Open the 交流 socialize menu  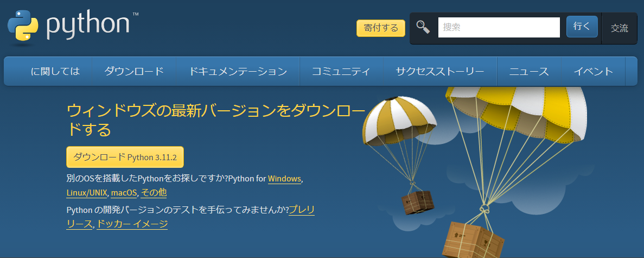point(620,28)
